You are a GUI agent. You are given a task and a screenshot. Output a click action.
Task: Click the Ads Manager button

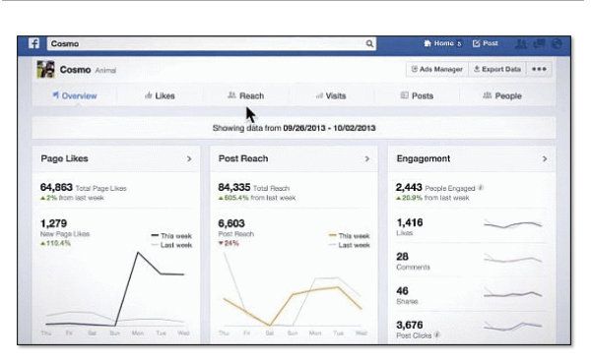[437, 69]
